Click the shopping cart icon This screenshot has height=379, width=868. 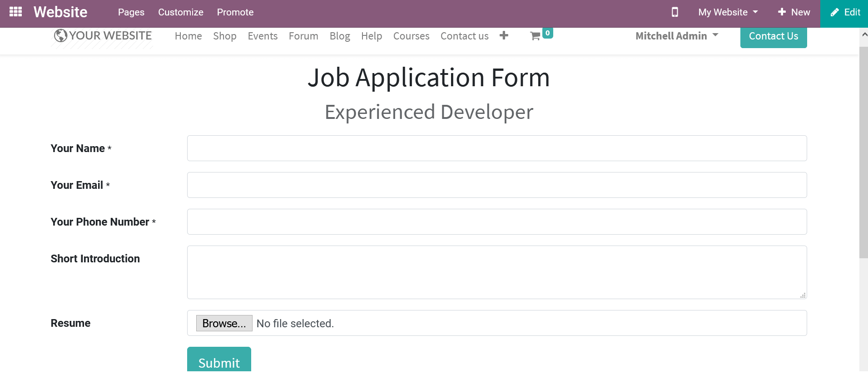pyautogui.click(x=536, y=36)
